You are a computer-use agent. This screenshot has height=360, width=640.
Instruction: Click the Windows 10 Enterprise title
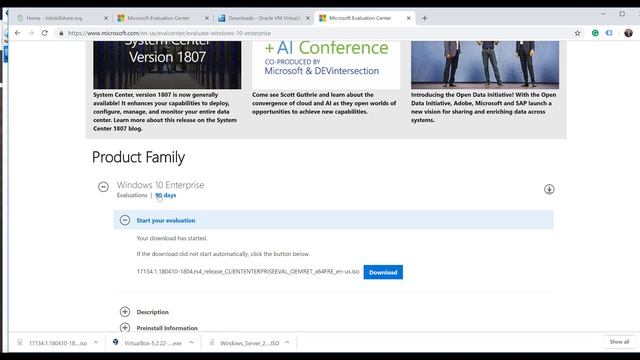point(160,185)
